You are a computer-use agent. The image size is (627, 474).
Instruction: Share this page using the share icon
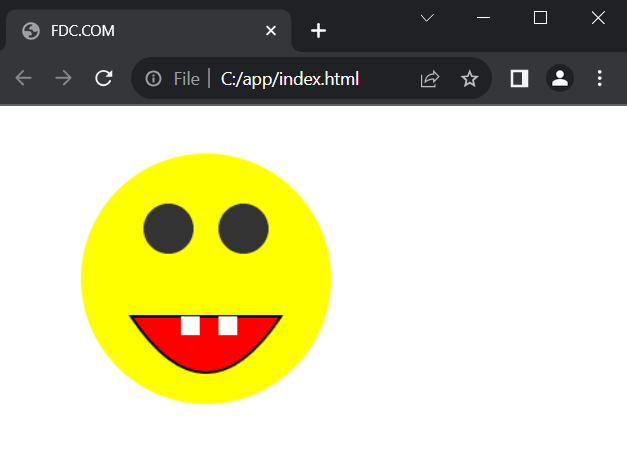(x=430, y=78)
